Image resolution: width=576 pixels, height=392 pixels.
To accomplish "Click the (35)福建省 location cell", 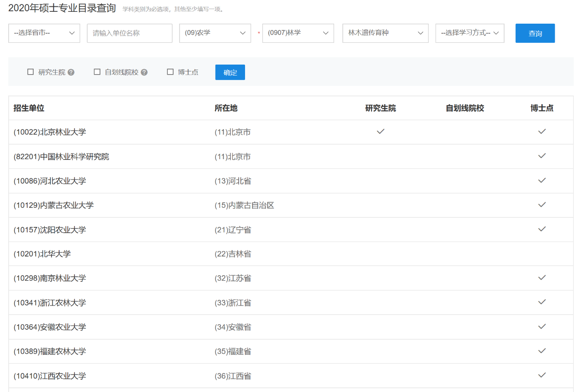I will (233, 352).
